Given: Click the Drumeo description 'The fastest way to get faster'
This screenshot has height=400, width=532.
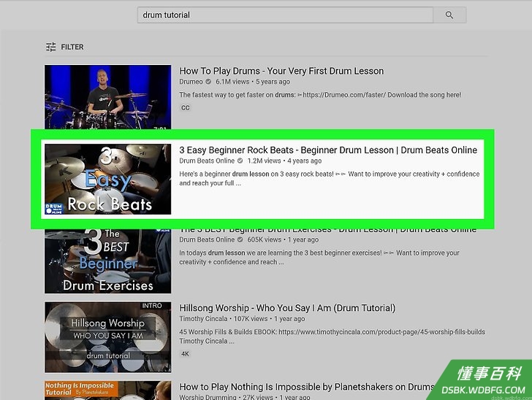Looking at the screenshot, I should [x=320, y=95].
